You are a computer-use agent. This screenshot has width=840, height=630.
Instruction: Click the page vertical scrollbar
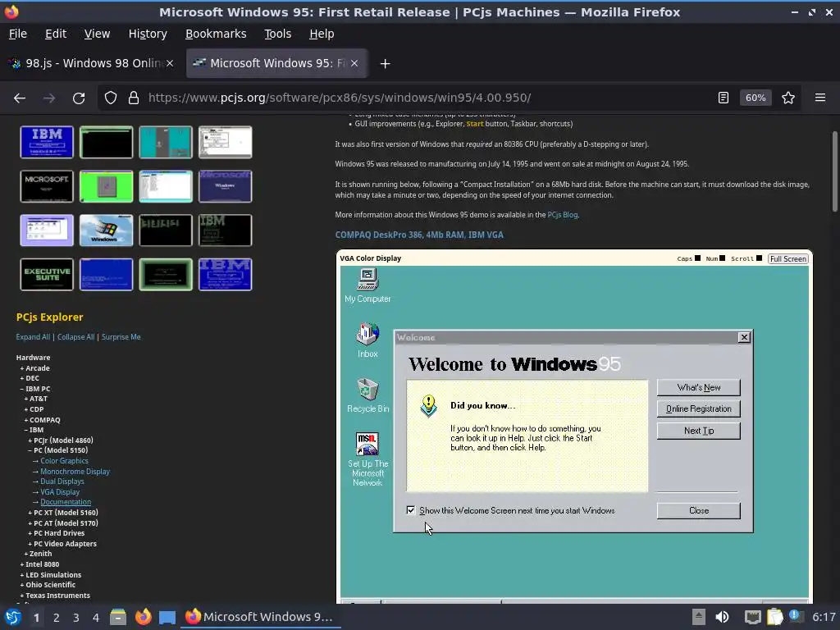tap(834, 171)
